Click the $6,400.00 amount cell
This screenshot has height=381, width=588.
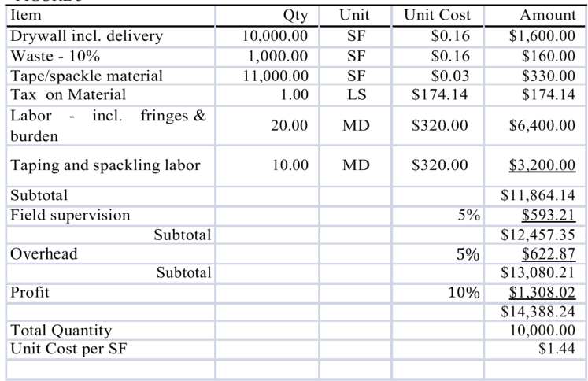pos(542,125)
